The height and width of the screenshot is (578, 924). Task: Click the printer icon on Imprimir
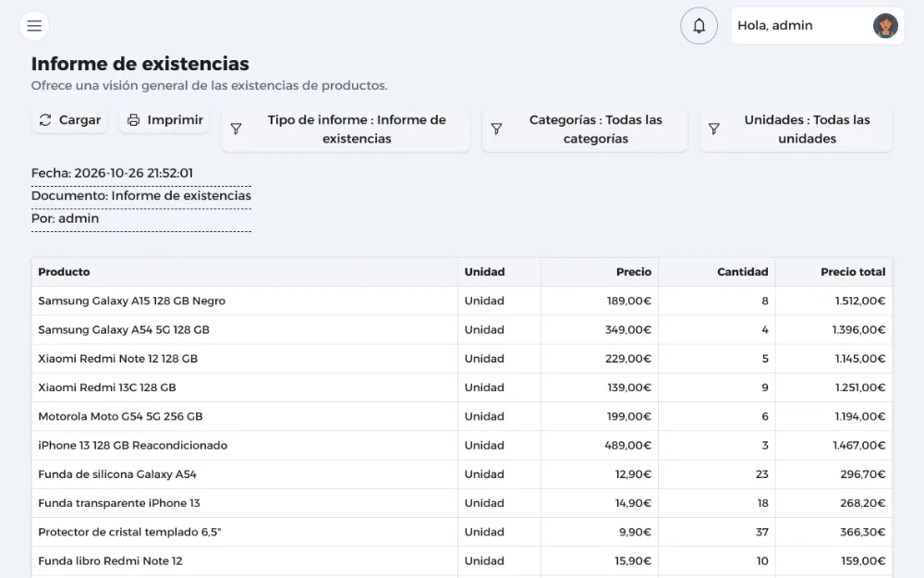pos(134,120)
